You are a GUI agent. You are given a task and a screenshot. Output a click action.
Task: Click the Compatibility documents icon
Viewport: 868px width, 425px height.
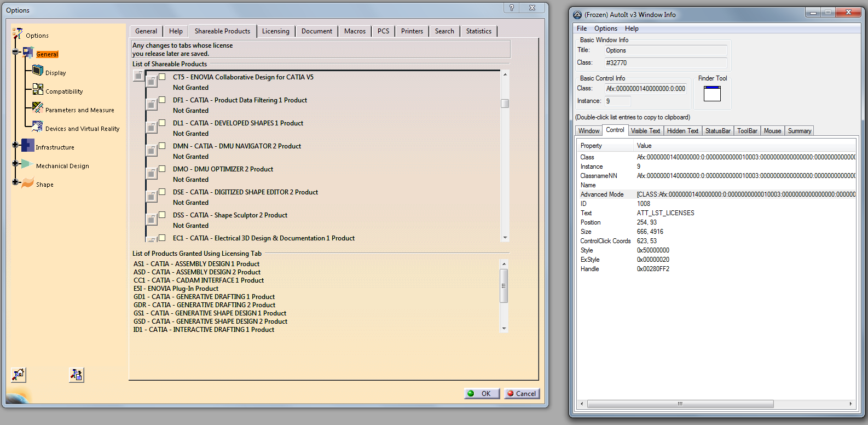click(x=38, y=89)
